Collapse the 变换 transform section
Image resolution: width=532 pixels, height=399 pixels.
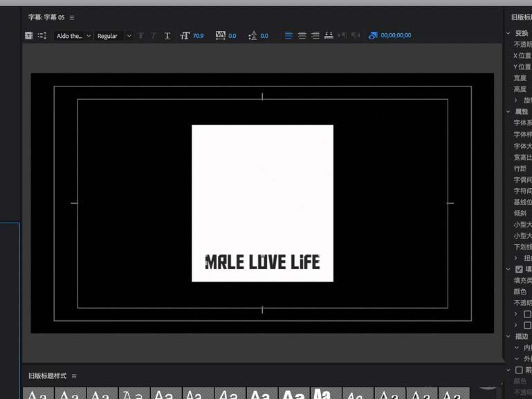click(508, 33)
